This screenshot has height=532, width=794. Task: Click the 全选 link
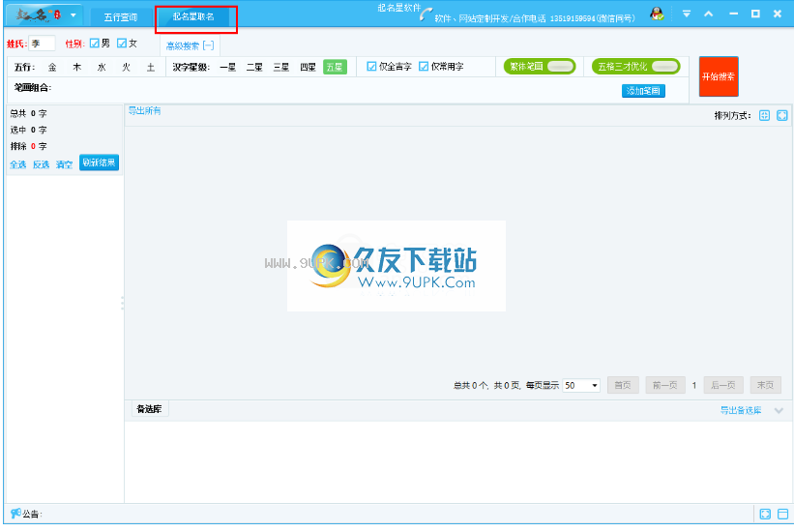pos(17,164)
